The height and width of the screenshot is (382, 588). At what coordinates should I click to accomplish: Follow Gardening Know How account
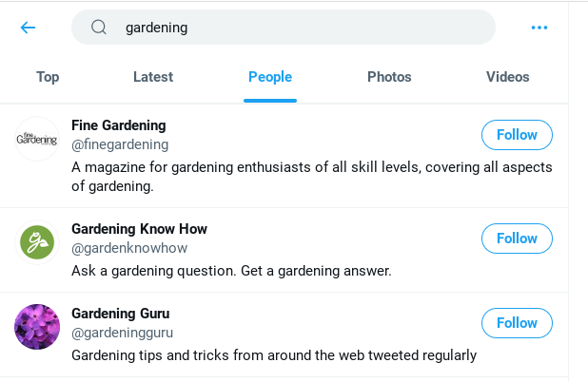(517, 239)
